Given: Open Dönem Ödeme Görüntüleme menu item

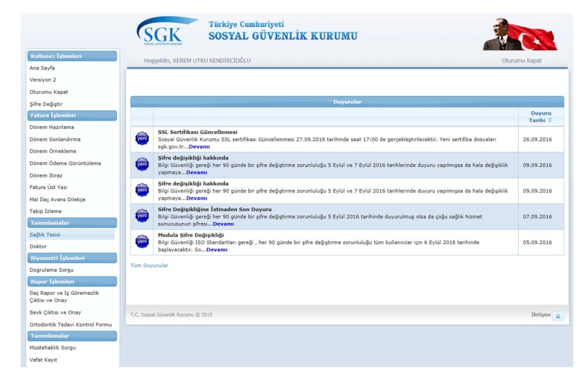Looking at the screenshot, I should (x=65, y=163).
